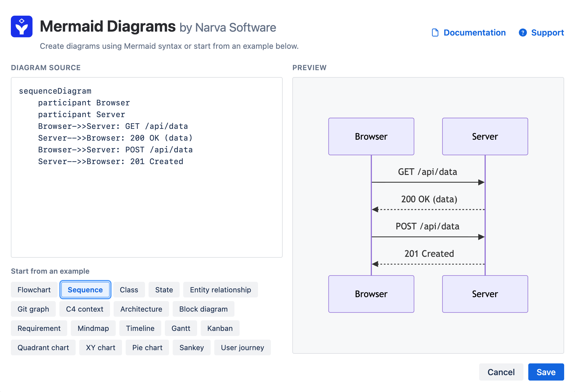
Task: Pick the Entity relationship example
Action: [221, 290]
